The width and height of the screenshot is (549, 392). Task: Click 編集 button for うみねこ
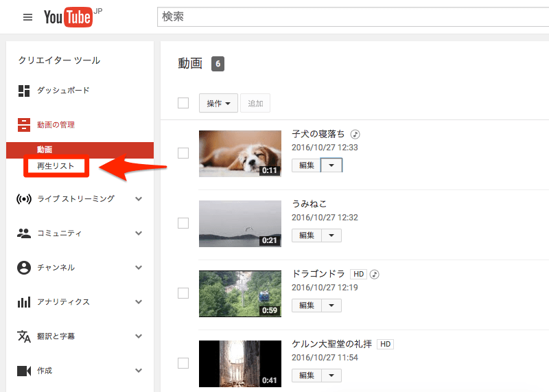pos(306,235)
